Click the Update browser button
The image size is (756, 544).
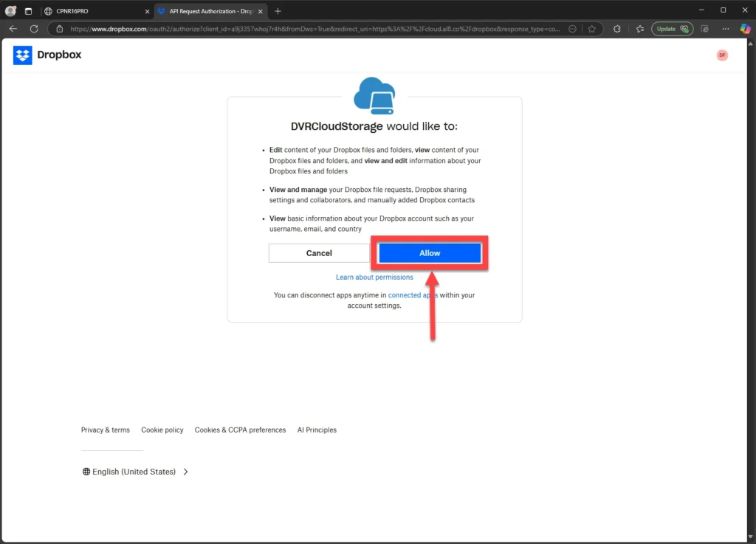(672, 29)
